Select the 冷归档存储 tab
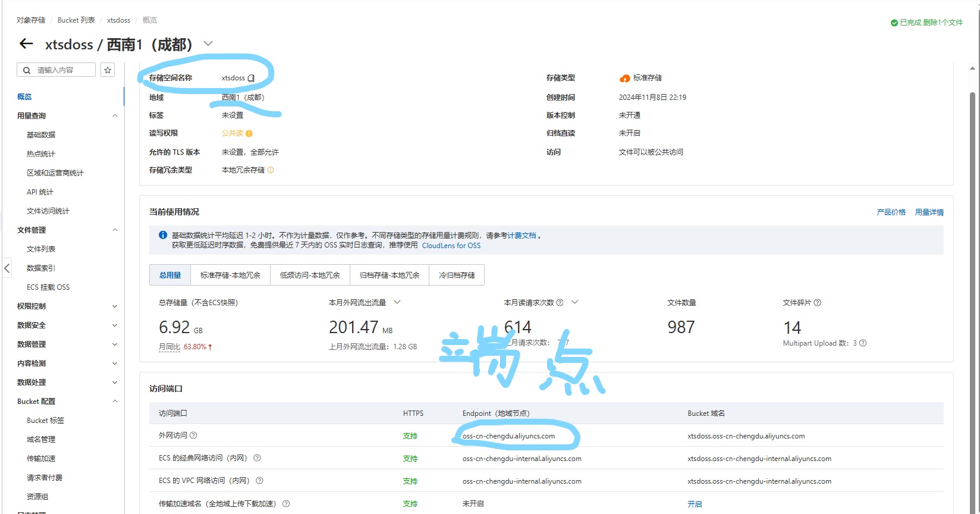 click(457, 275)
